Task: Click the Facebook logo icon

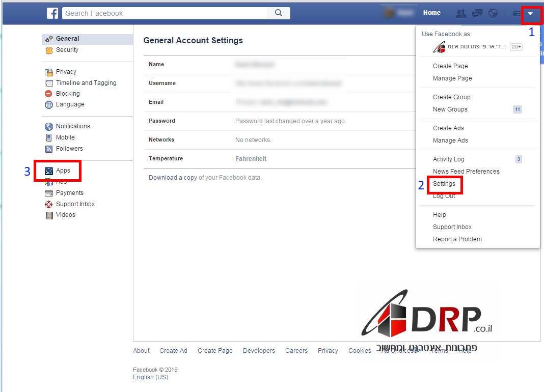Action: [x=52, y=13]
